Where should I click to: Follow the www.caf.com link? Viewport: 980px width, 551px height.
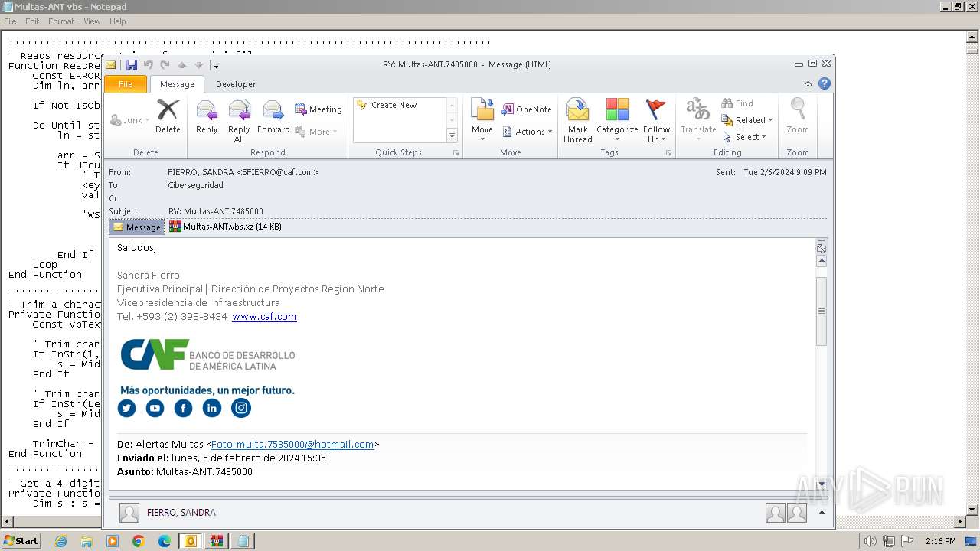[x=264, y=317]
